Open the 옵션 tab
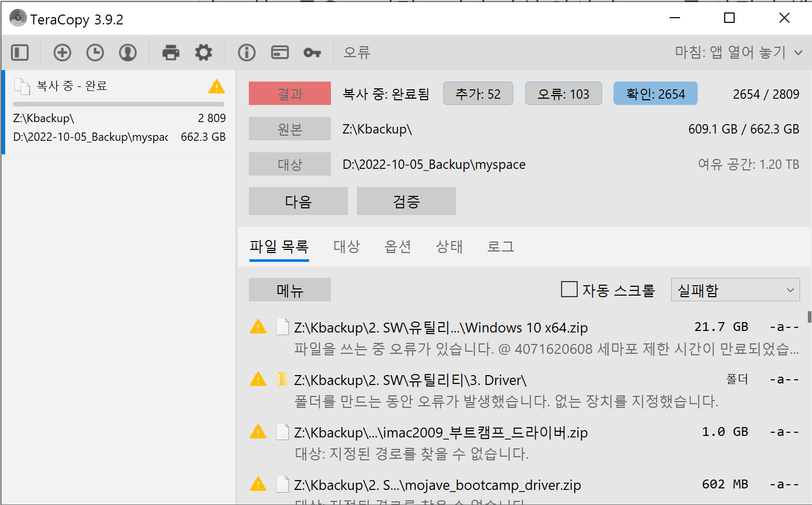The height and width of the screenshot is (505, 812). pos(398,246)
